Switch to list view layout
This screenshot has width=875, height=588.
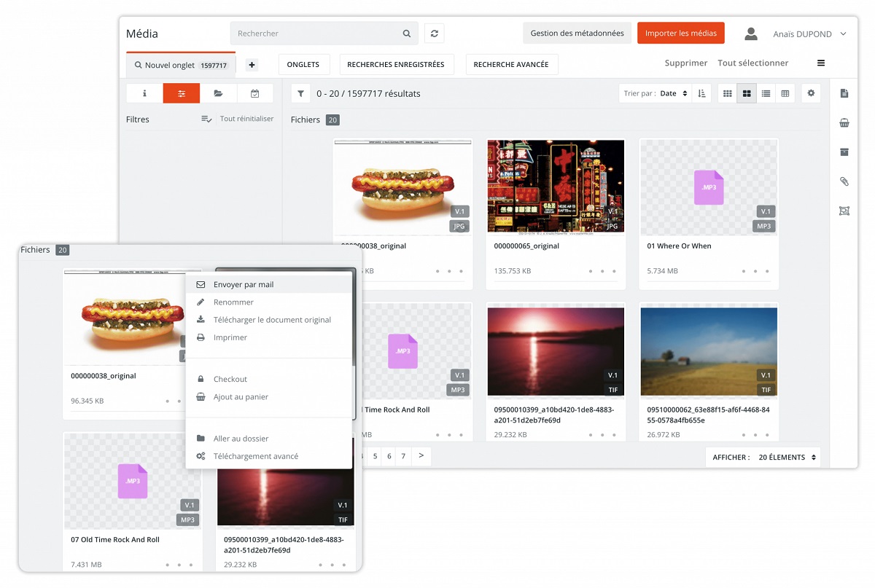[766, 93]
